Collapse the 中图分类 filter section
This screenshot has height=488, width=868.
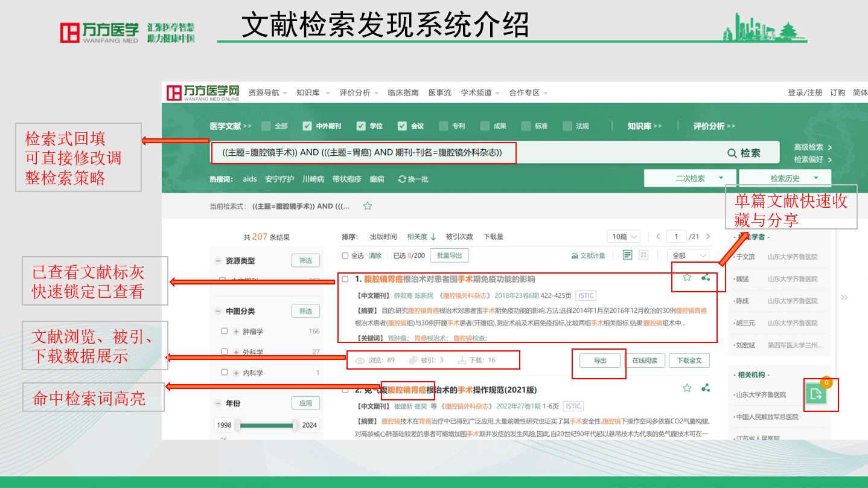(218, 311)
